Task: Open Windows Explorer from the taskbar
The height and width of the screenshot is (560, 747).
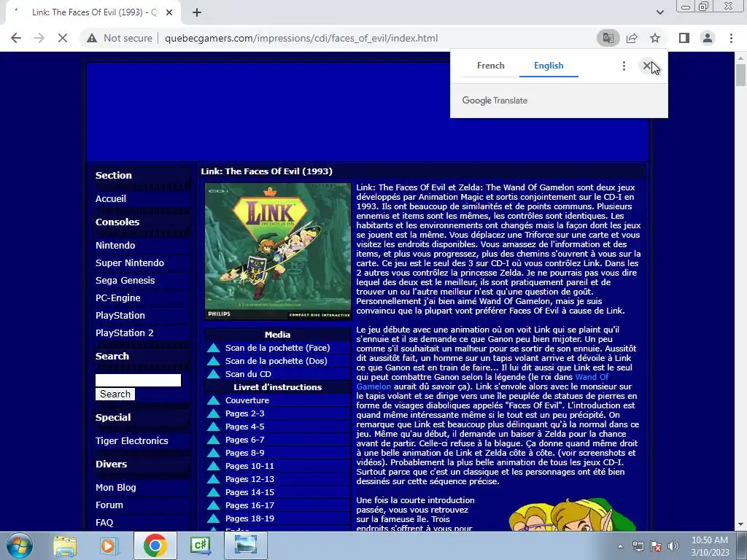Action: [65, 545]
